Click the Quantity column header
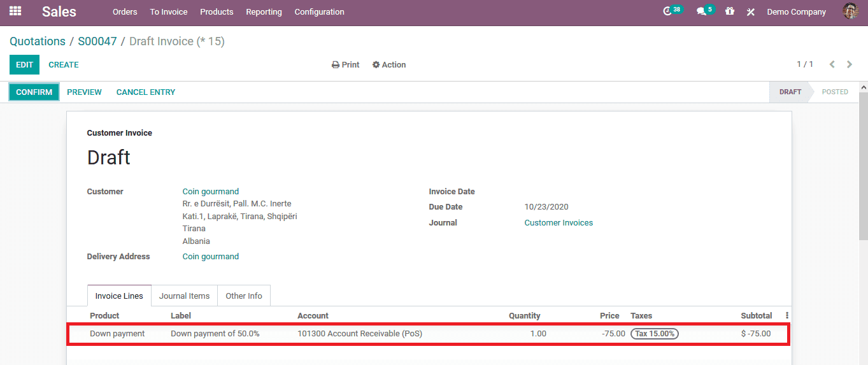 point(524,315)
